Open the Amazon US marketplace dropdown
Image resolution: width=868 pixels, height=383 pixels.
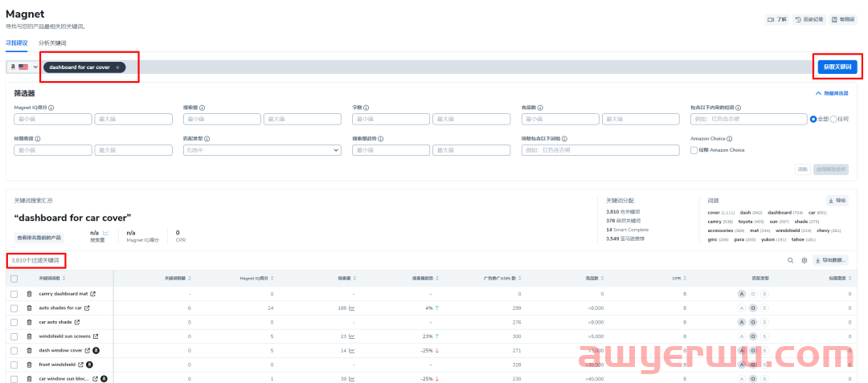pos(23,67)
